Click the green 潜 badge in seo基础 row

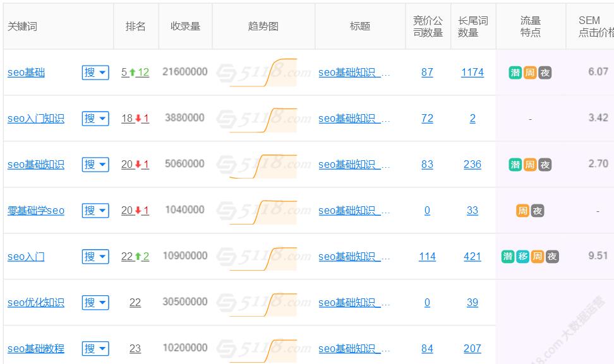click(515, 73)
